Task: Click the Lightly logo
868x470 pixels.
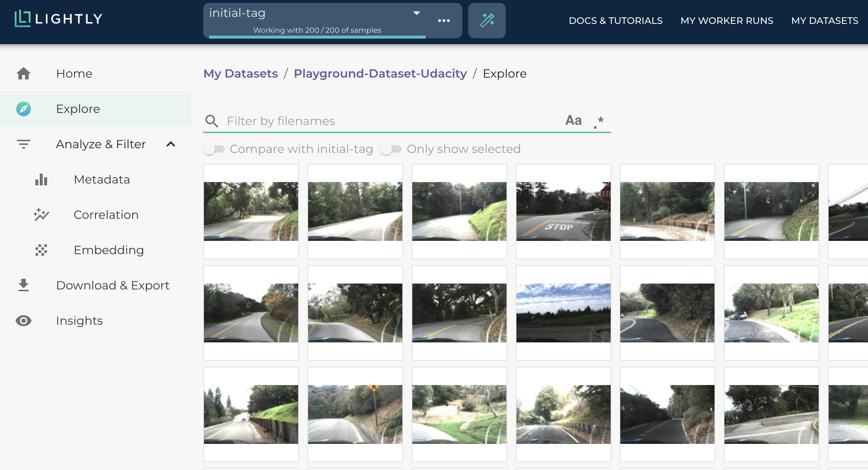Action: [x=58, y=19]
